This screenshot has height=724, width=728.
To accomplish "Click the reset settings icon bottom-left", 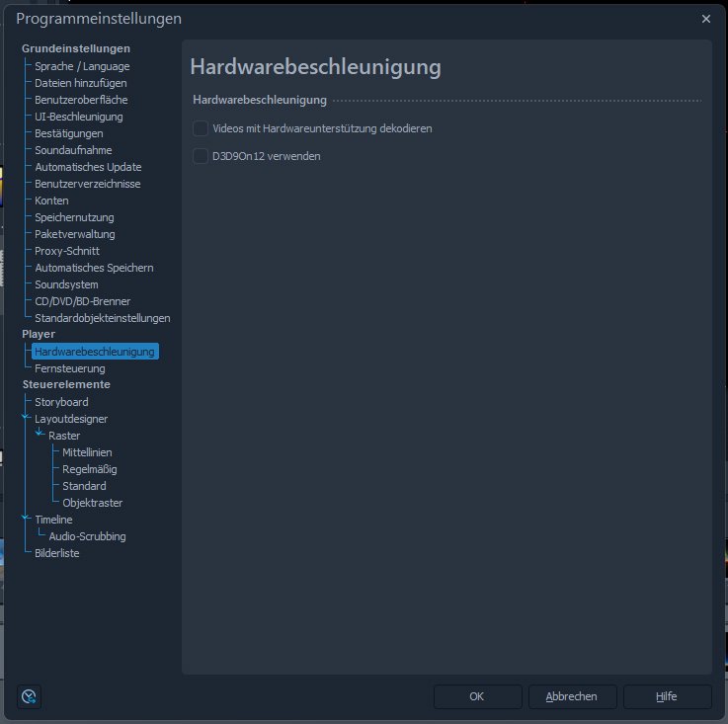I will click(30, 696).
